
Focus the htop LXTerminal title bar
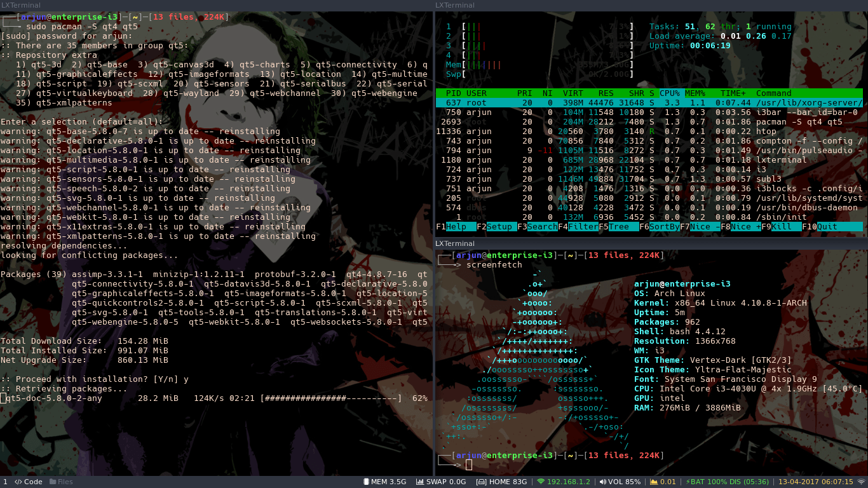point(651,5)
